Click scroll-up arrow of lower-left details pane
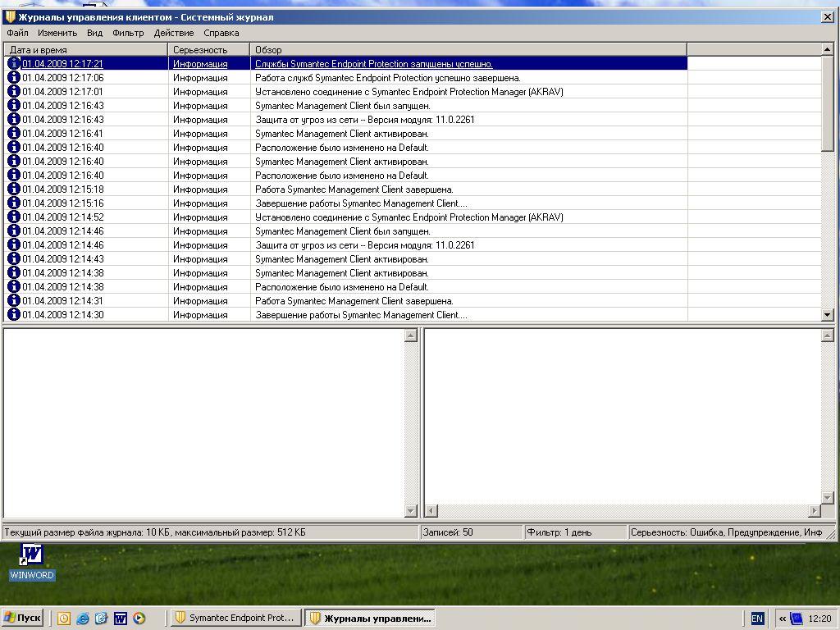Image resolution: width=840 pixels, height=630 pixels. click(x=411, y=336)
